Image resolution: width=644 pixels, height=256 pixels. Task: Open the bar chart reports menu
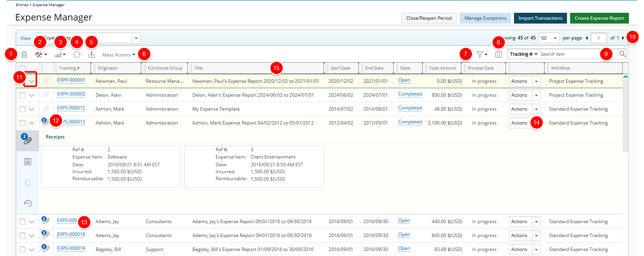click(x=60, y=55)
